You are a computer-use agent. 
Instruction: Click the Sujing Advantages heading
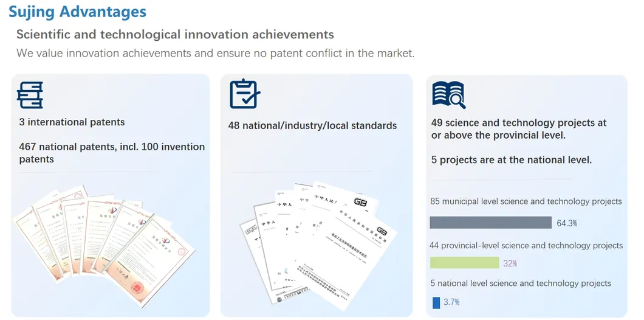(77, 12)
